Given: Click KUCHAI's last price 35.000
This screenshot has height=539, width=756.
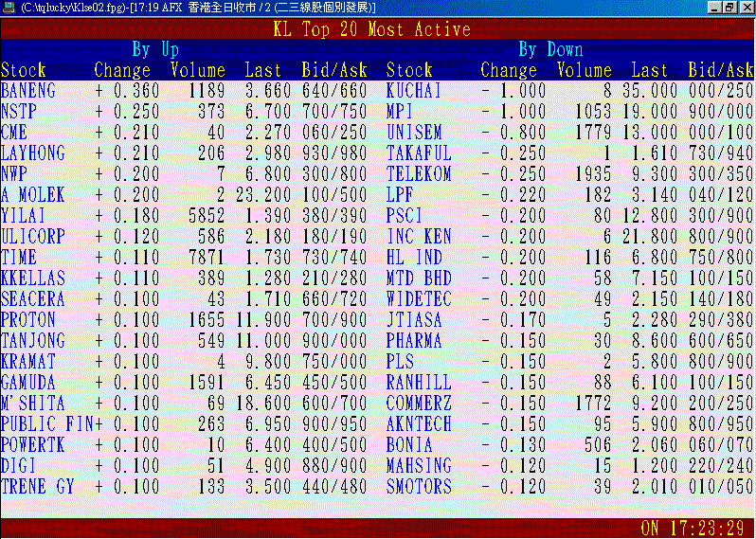Looking at the screenshot, I should (x=650, y=91).
